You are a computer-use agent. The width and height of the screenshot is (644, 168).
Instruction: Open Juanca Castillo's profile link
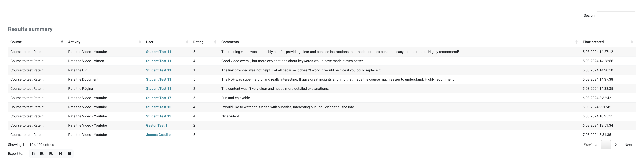[158, 135]
